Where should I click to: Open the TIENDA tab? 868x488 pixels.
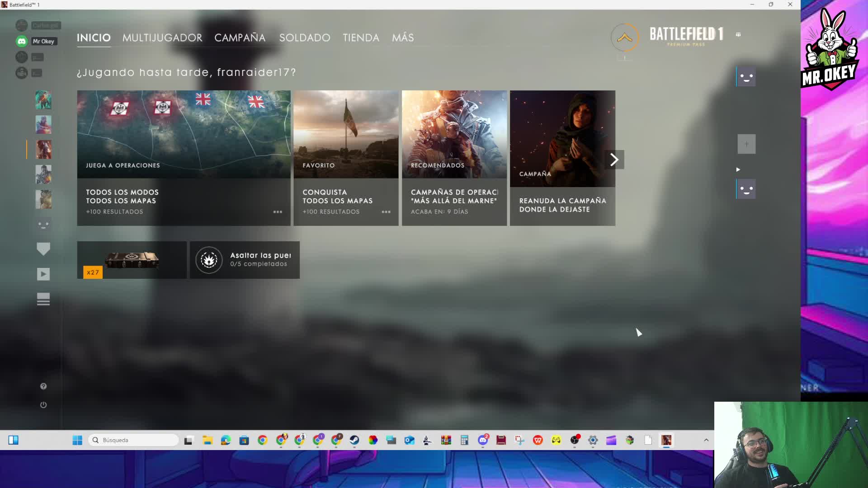[x=361, y=38]
